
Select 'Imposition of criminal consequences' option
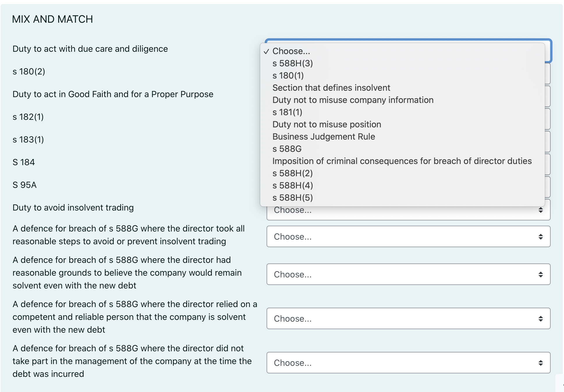point(402,161)
